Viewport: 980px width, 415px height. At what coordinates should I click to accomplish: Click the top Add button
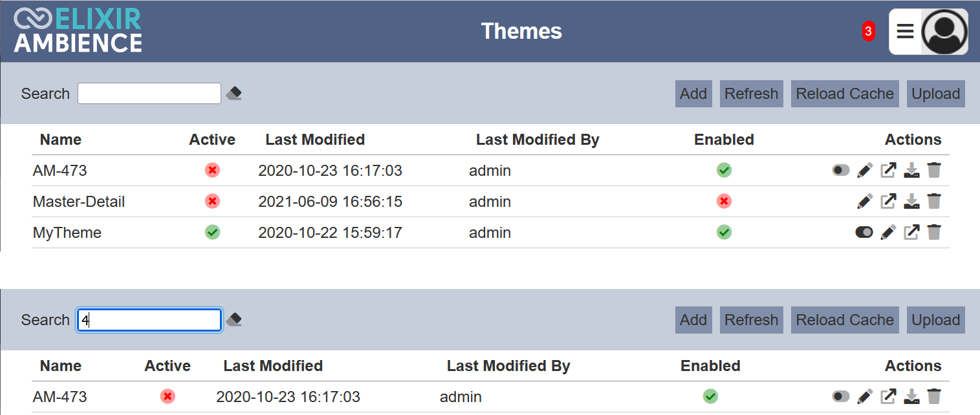[693, 94]
